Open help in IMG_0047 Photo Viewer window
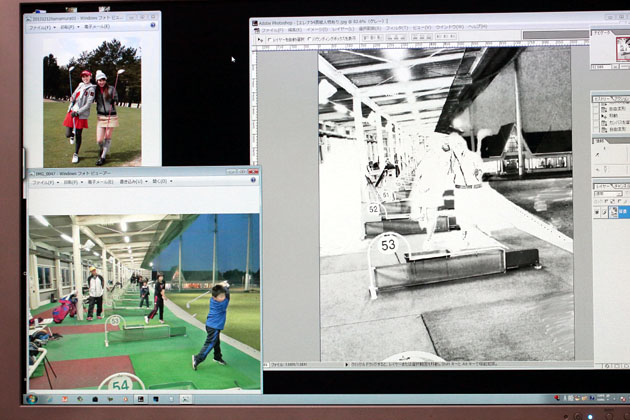 click(x=253, y=180)
